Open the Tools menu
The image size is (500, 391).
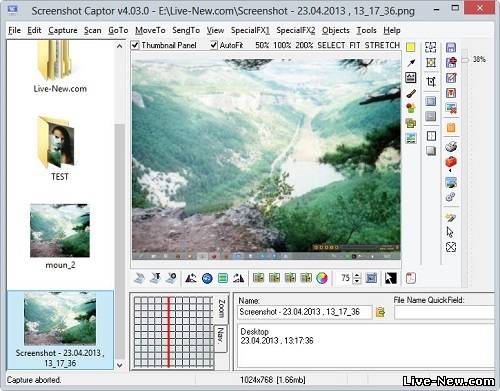366,30
